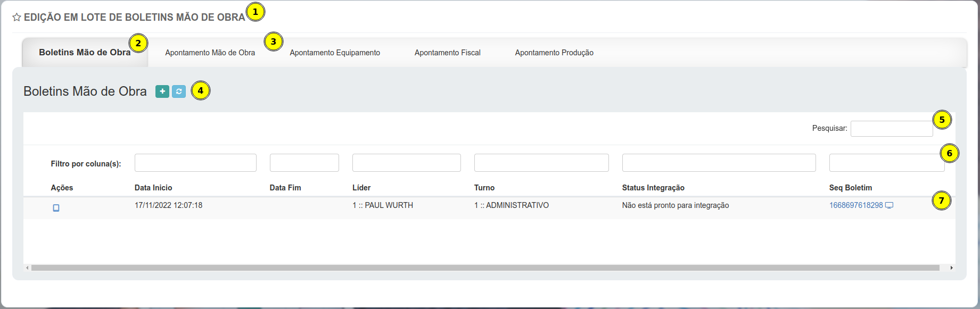Switch to the Apontamento Mão de Obra tab
The image size is (980, 309).
pos(210,53)
